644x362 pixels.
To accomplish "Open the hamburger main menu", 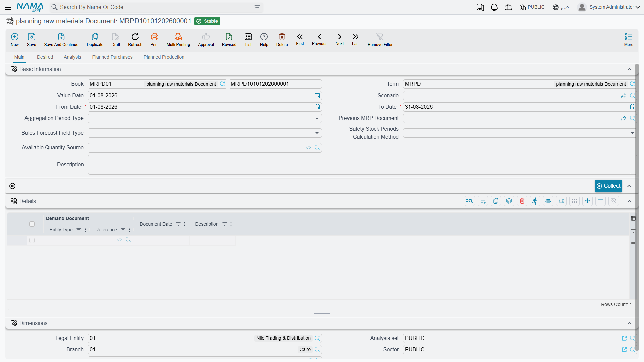I will [8, 7].
